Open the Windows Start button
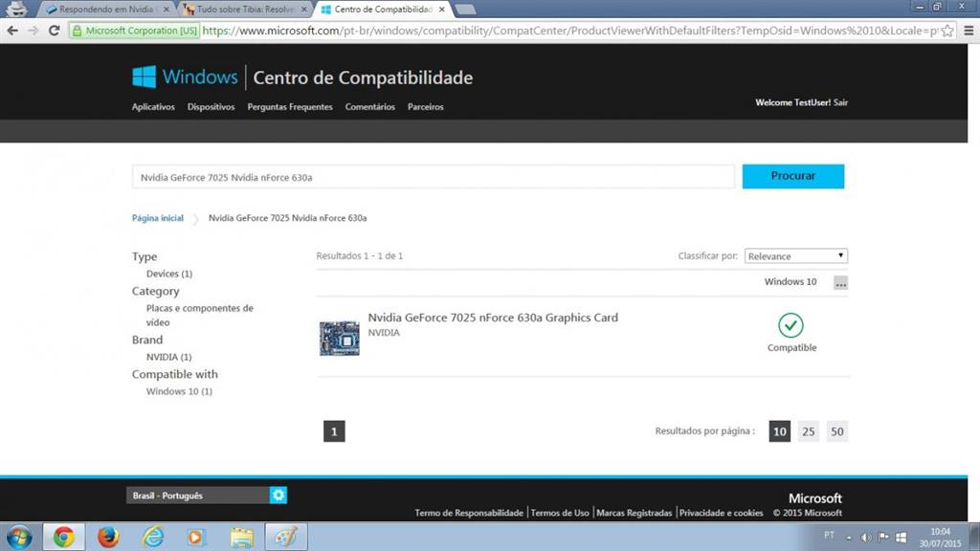 click(x=19, y=537)
